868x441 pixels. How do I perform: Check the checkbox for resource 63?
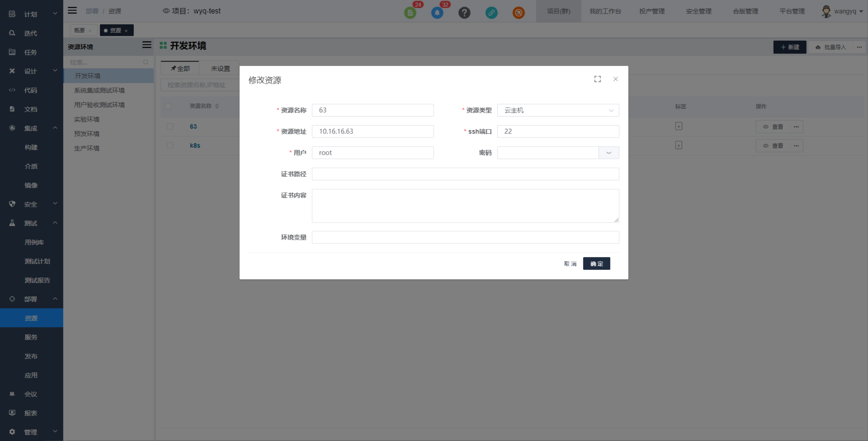click(170, 127)
